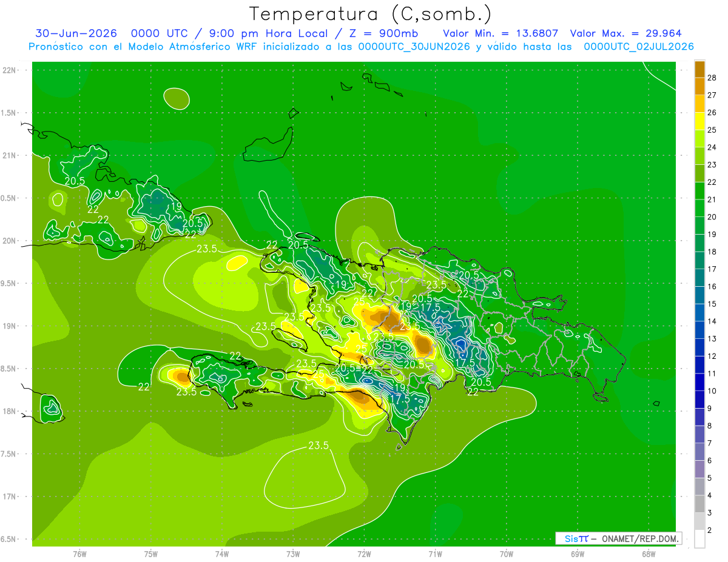Click the "23.5" contour label in the southern sea

tap(318, 446)
